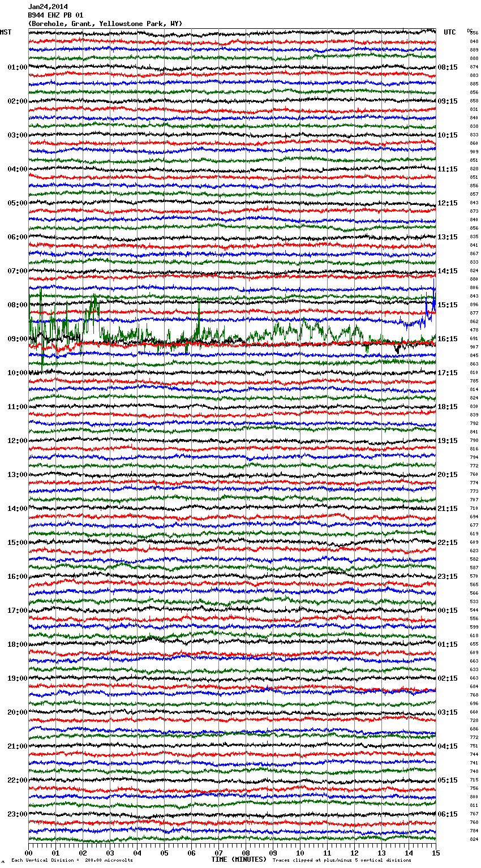Select the 20:00 MST time label

[18, 712]
